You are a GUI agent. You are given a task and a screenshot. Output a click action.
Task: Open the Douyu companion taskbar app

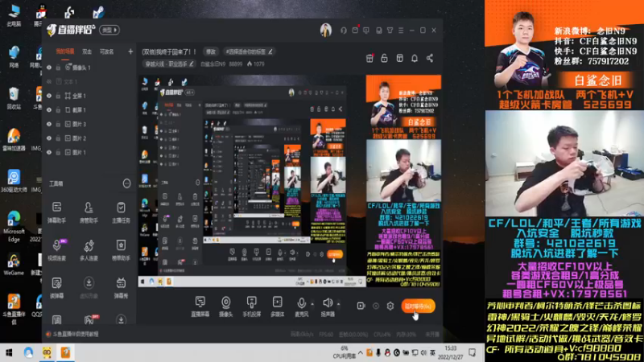click(66, 352)
